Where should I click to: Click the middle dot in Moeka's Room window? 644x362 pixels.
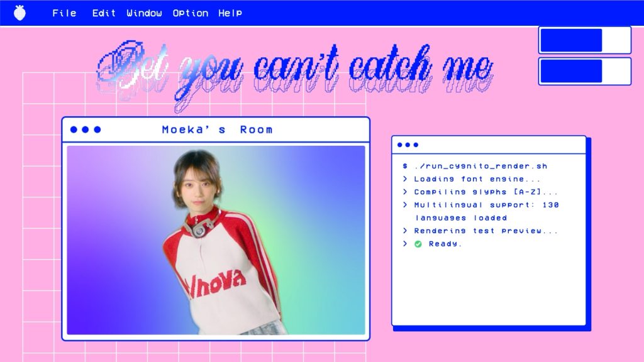pyautogui.click(x=86, y=130)
